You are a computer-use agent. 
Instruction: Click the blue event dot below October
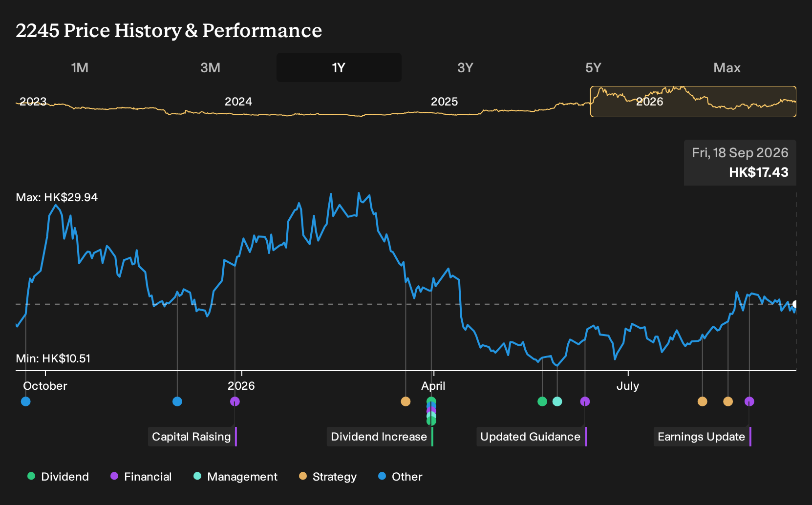point(26,401)
